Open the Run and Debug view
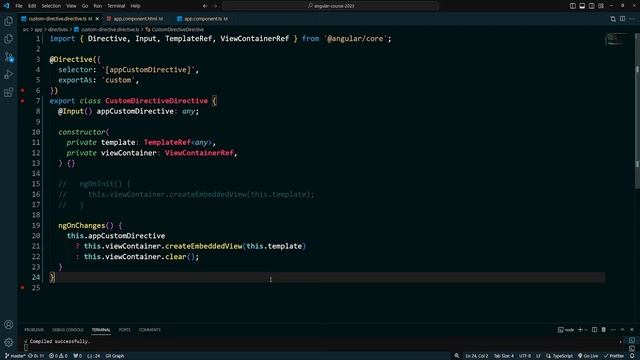 pos(8,74)
